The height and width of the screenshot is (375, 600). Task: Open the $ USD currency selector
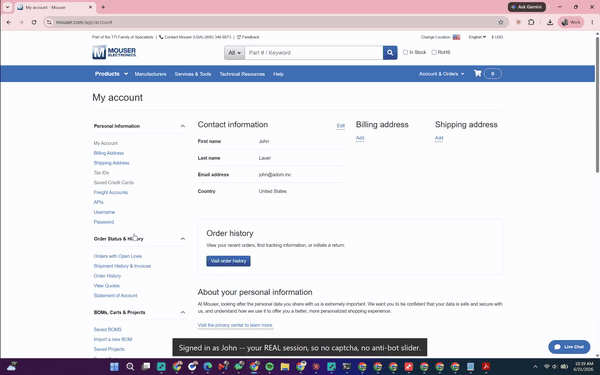497,37
